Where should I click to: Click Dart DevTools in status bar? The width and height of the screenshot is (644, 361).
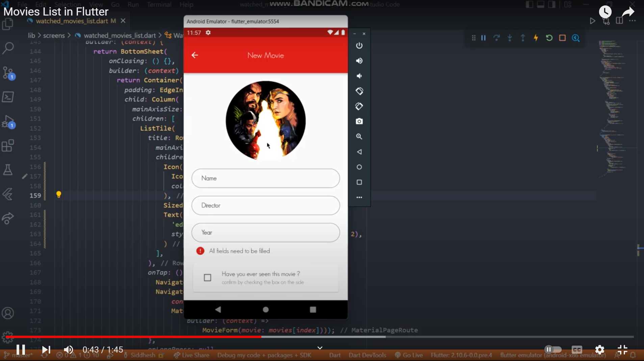(367, 355)
